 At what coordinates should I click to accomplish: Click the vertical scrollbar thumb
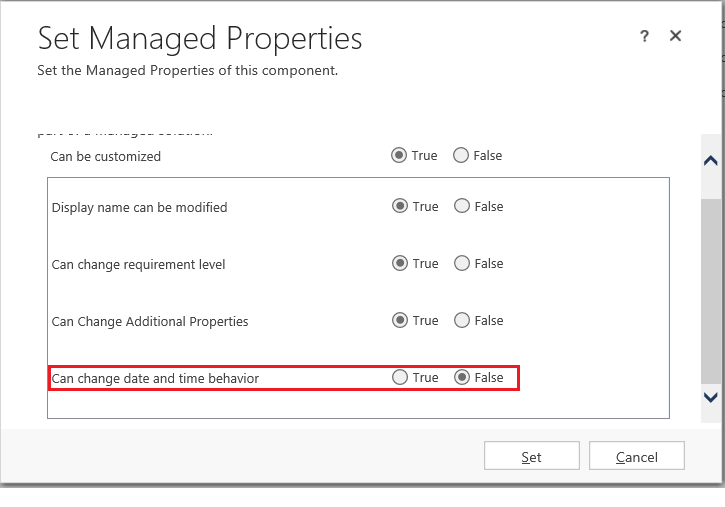[x=710, y=290]
